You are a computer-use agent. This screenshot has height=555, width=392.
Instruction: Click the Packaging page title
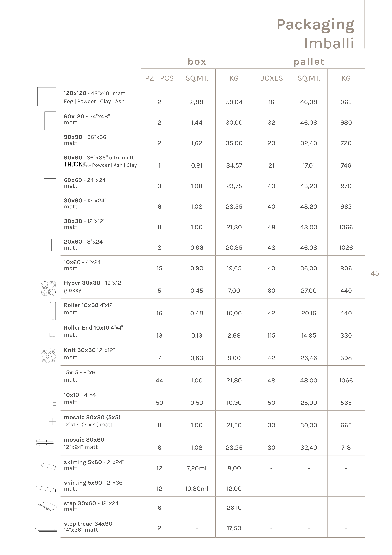pos(315,25)
